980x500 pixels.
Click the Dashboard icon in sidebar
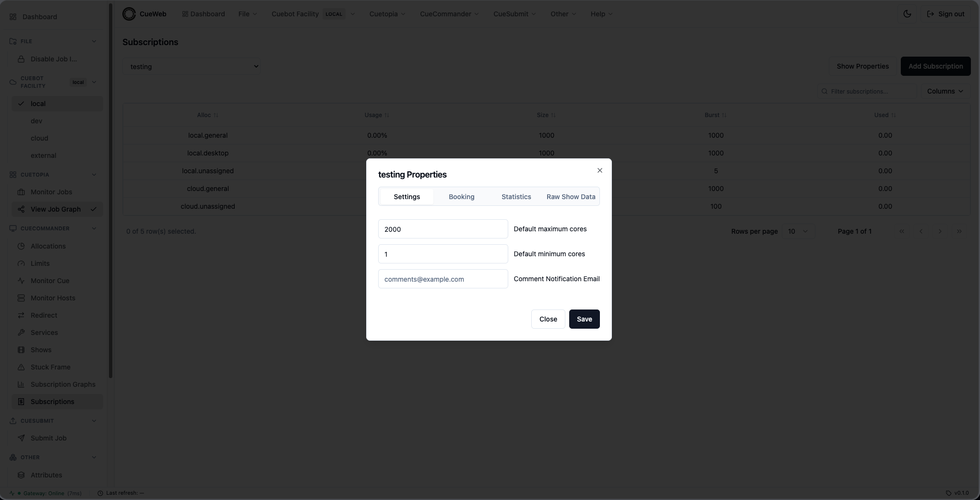coord(13,17)
